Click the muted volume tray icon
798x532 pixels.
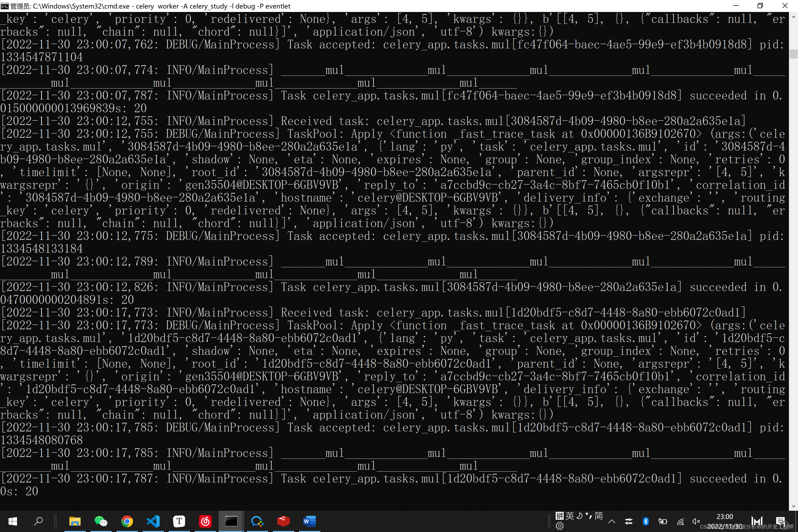pyautogui.click(x=696, y=521)
